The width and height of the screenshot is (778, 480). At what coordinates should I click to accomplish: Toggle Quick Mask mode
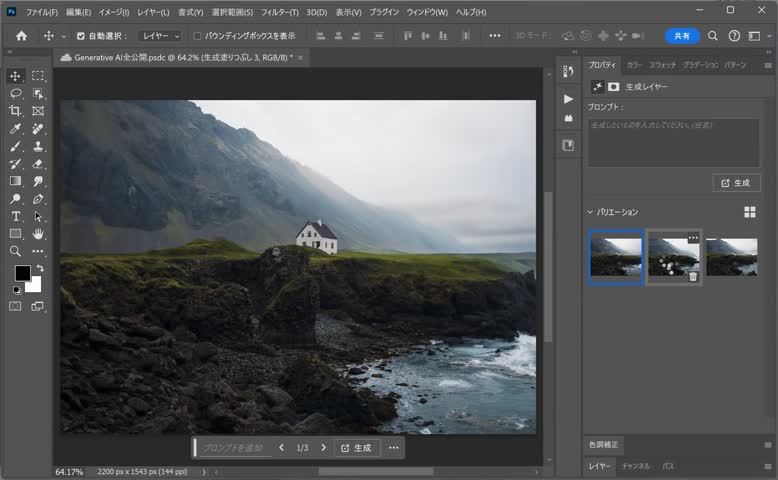(15, 306)
